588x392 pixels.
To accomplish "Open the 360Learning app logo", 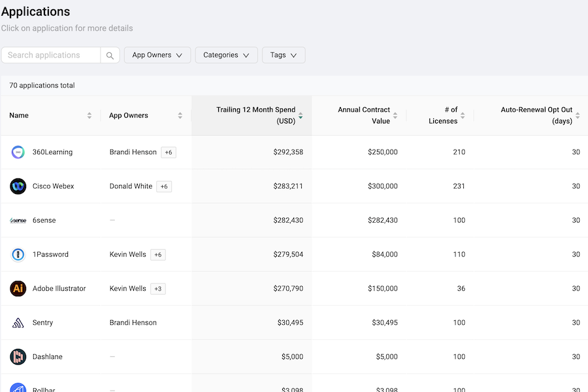I will tap(18, 152).
